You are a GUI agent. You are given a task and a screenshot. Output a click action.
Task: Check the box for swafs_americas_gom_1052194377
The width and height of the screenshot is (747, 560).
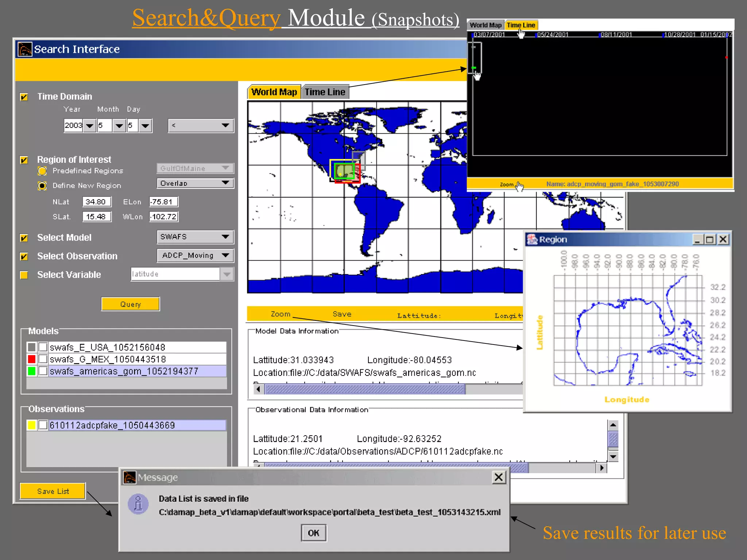(43, 371)
